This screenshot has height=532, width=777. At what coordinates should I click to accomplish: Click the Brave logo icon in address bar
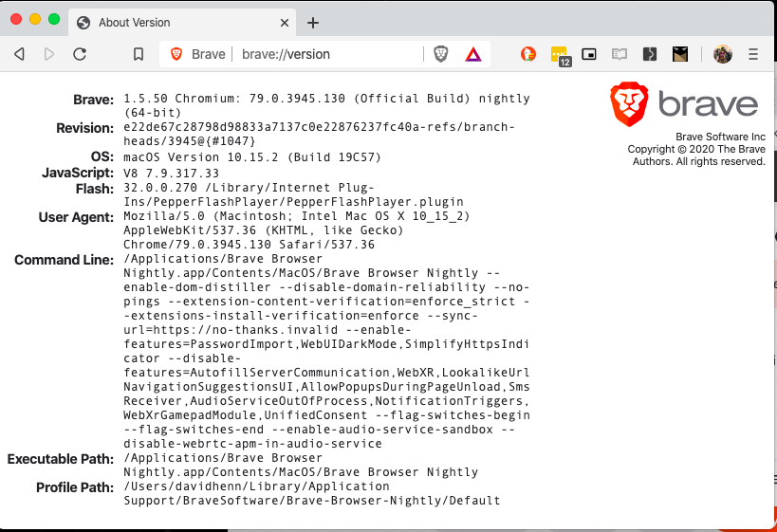point(176,54)
